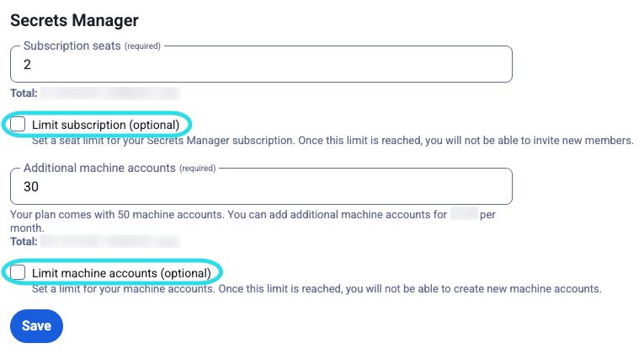Click the Total line below machine accounts
The image size is (644, 354).
[24, 240]
